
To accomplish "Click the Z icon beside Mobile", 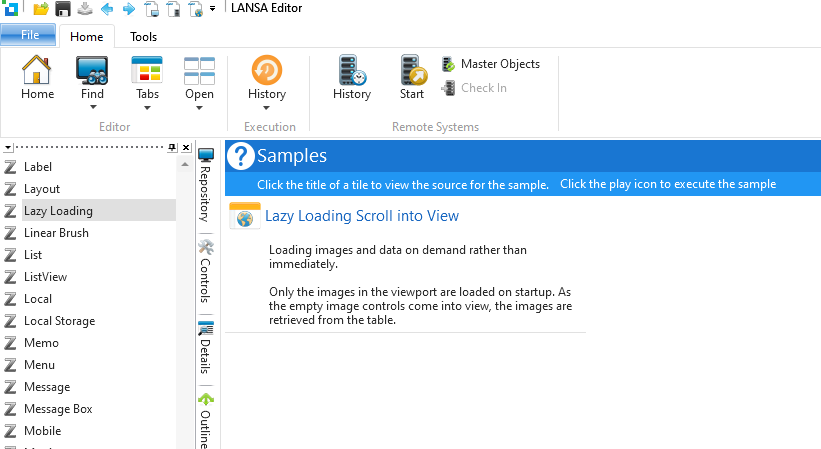I will tap(10, 431).
